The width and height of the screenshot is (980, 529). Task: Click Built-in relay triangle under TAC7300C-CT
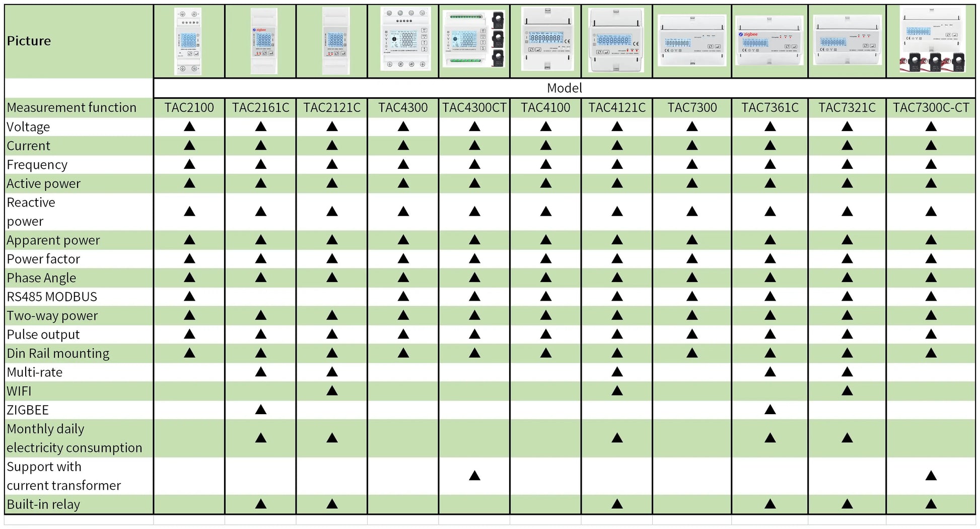[x=931, y=504]
